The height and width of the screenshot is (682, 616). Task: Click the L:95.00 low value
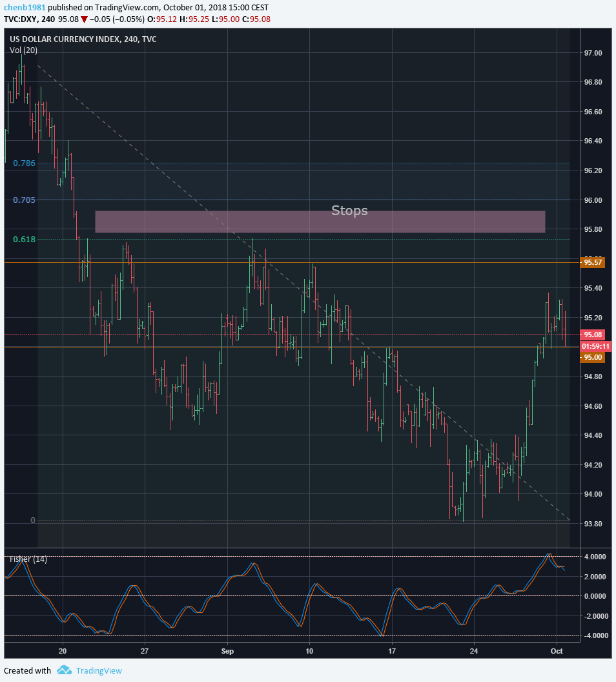[x=225, y=19]
